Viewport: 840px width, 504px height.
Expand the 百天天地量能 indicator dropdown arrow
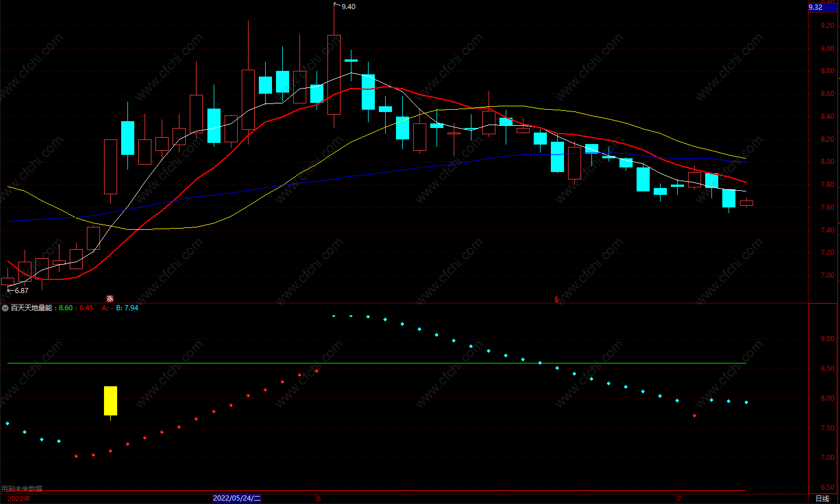[x=5, y=308]
